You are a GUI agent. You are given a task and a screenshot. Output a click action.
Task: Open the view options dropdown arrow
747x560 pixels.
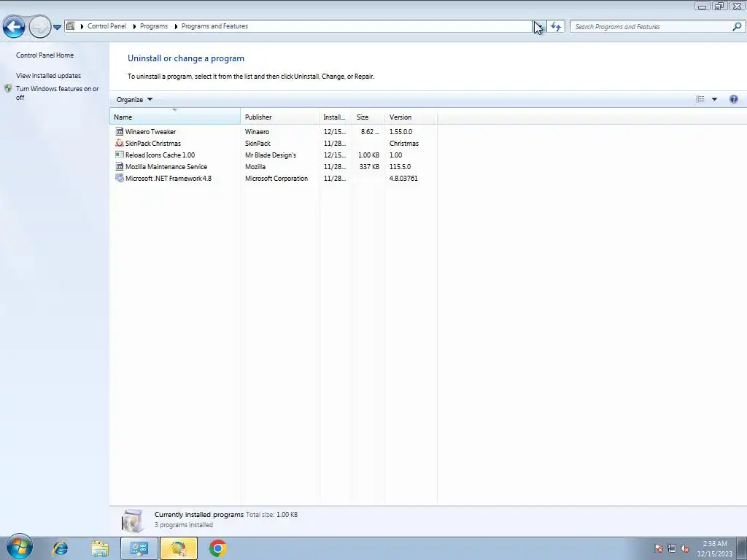tap(714, 99)
